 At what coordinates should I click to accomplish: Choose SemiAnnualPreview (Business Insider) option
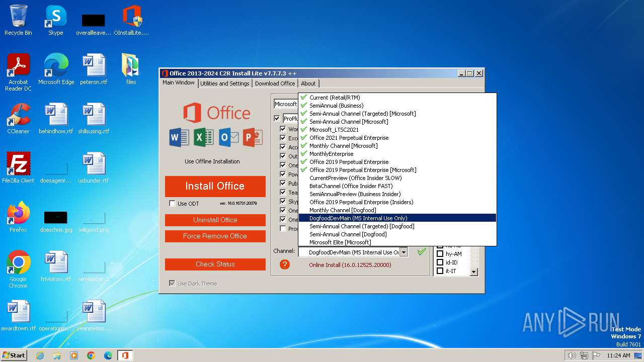397,194
